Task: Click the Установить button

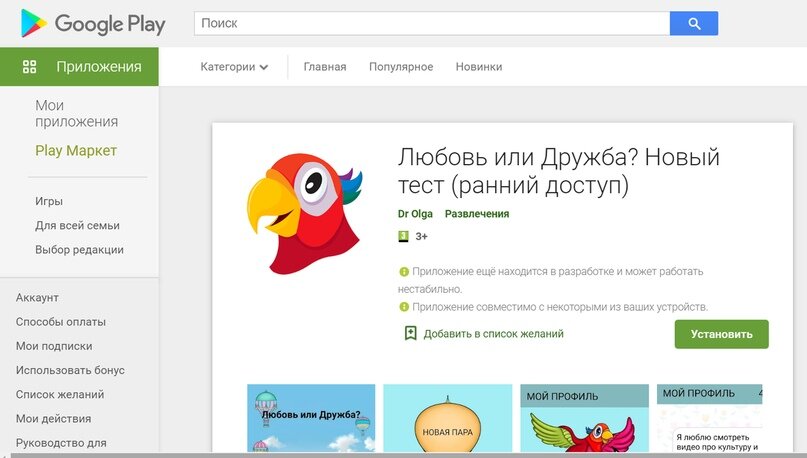Action: (722, 334)
